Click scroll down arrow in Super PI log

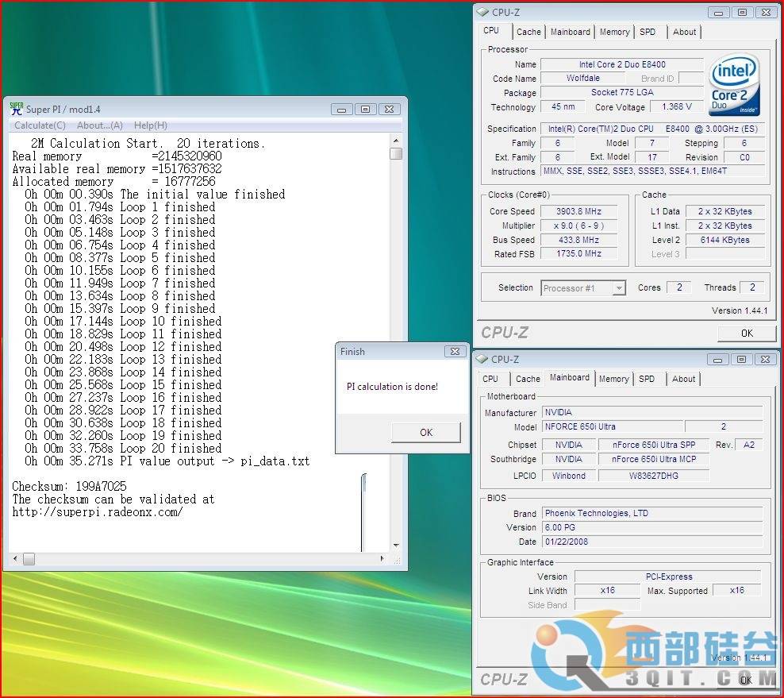[x=396, y=546]
